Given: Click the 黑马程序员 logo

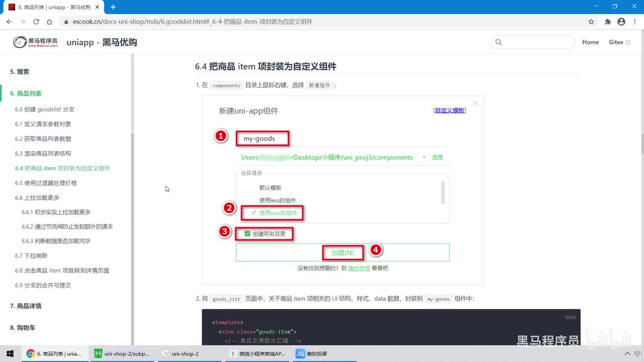Looking at the screenshot, I should 35,42.
